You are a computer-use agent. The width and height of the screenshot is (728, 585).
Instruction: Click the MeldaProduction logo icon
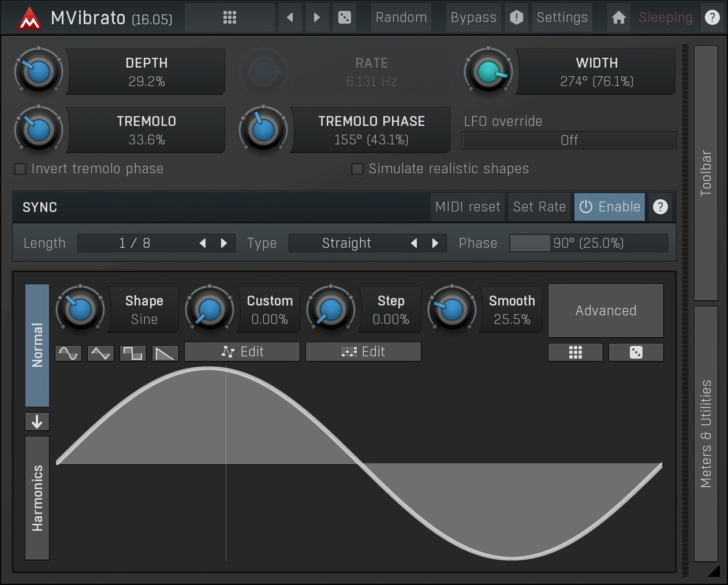tap(29, 18)
